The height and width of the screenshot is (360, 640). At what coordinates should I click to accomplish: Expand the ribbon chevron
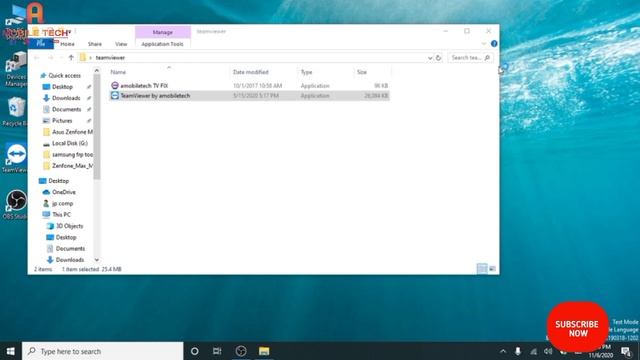click(x=484, y=44)
